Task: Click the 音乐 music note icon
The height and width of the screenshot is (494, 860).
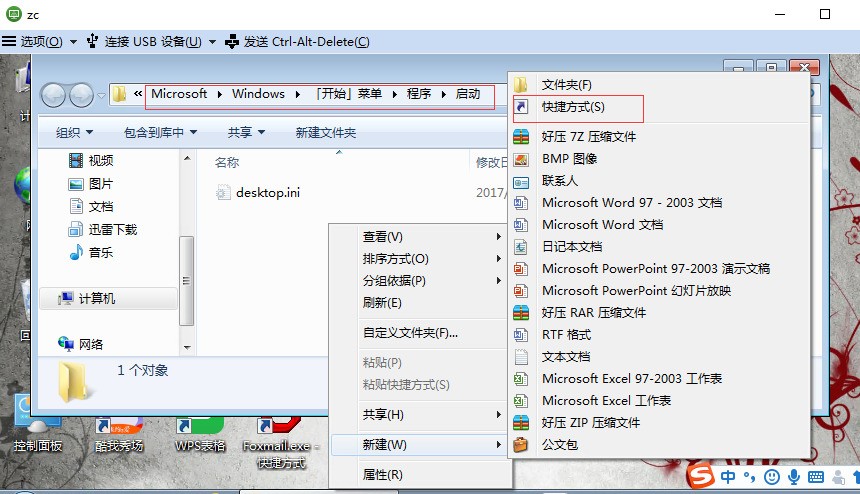Action: point(76,252)
